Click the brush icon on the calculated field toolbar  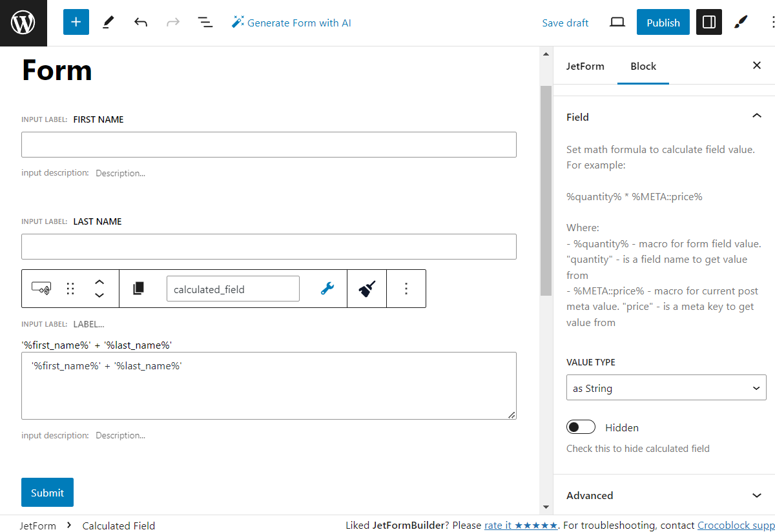tap(366, 289)
